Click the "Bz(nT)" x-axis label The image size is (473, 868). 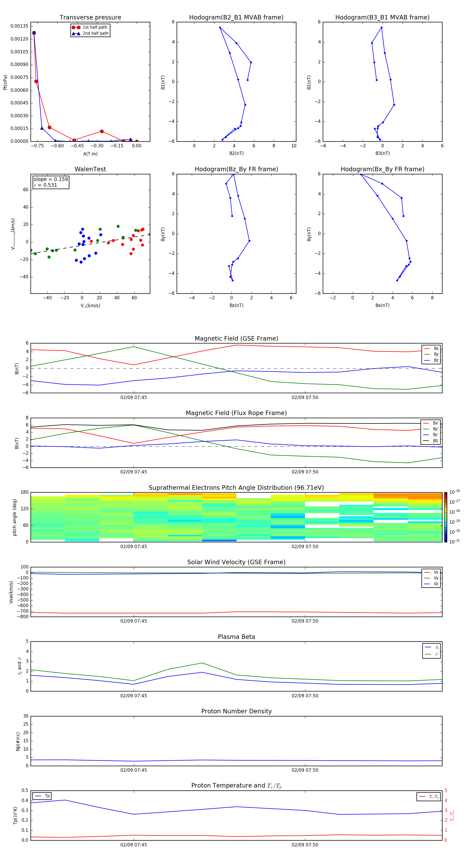(236, 305)
